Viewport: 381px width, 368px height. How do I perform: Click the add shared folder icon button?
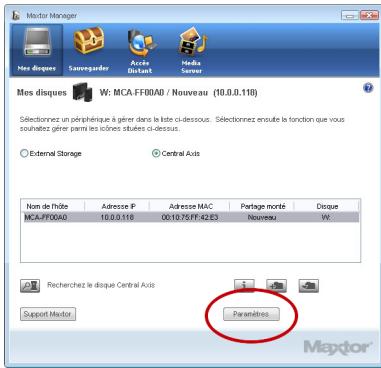click(x=277, y=286)
